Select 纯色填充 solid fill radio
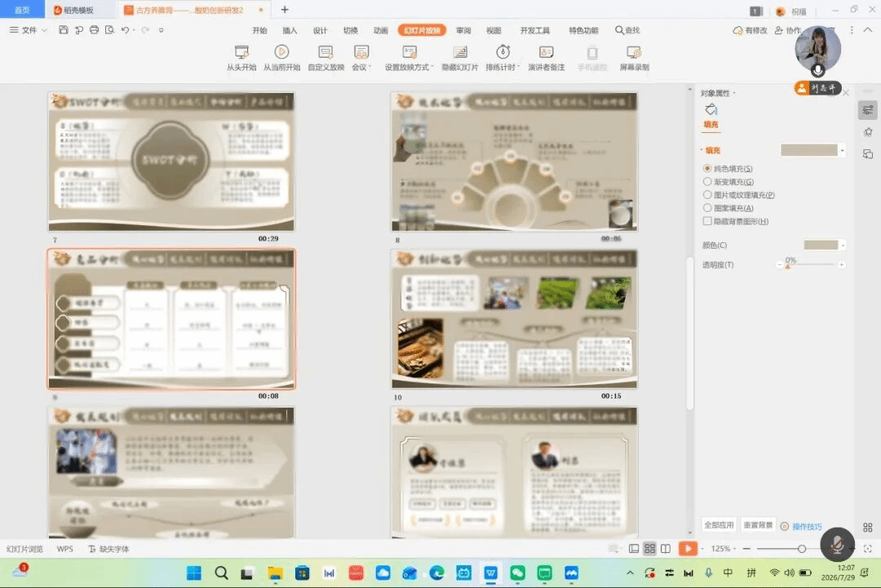 [x=707, y=169]
